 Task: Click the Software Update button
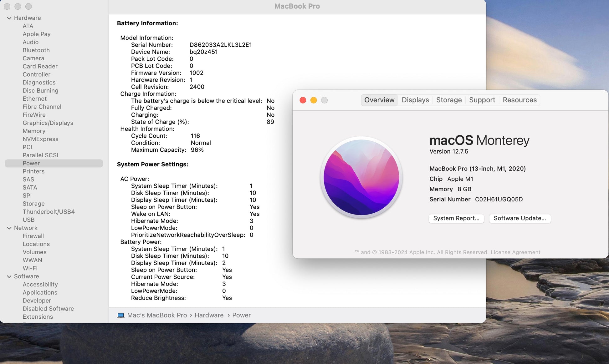(x=519, y=218)
